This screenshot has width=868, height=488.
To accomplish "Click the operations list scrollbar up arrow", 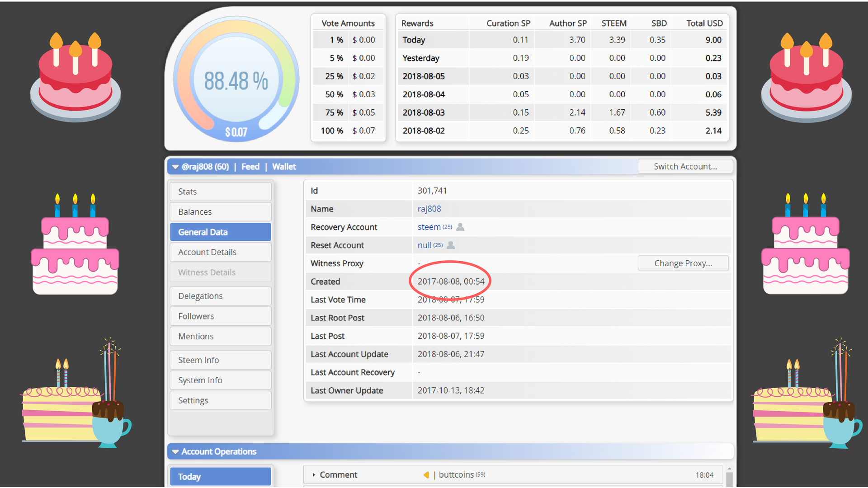I will (729, 469).
